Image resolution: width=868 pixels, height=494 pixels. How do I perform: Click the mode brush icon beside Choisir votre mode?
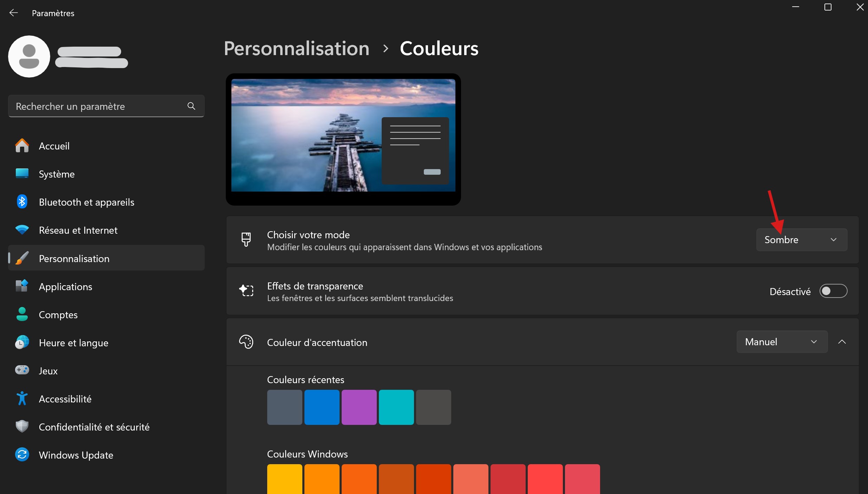[x=246, y=240]
